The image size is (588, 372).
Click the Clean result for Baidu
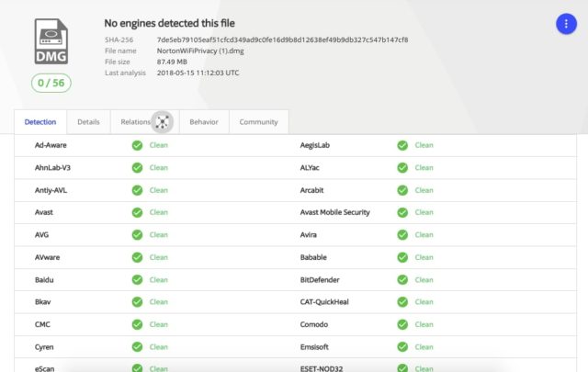pos(159,280)
